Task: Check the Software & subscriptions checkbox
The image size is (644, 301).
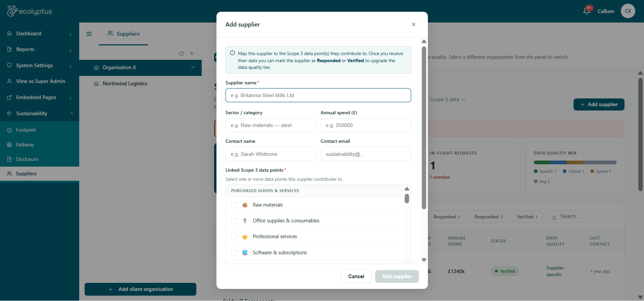Action: pyautogui.click(x=234, y=253)
